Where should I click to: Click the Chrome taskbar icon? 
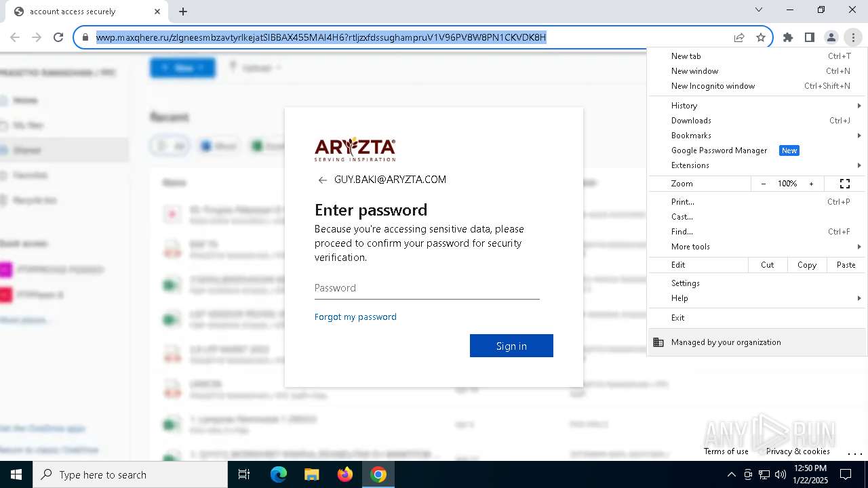378,474
